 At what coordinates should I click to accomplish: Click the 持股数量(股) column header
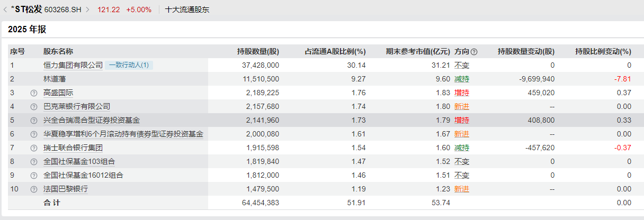coord(258,52)
